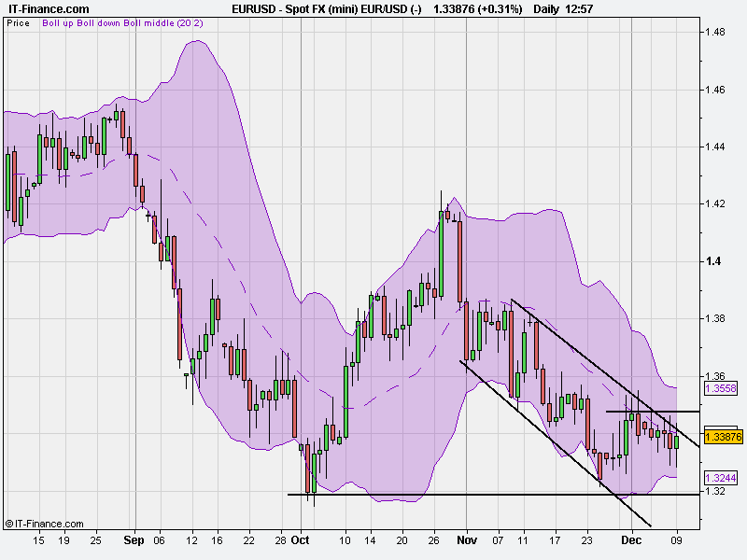This screenshot has height=560, width=747.
Task: Select the upper descending channel trendline
Action: (605, 373)
